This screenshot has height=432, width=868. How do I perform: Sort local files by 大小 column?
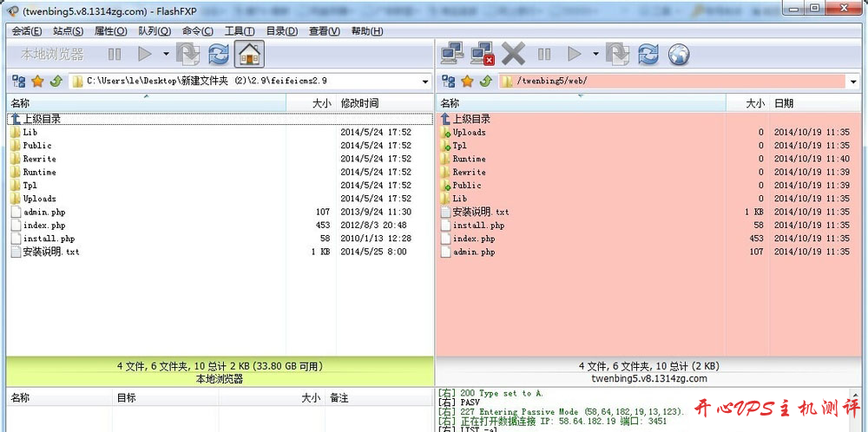coord(311,103)
